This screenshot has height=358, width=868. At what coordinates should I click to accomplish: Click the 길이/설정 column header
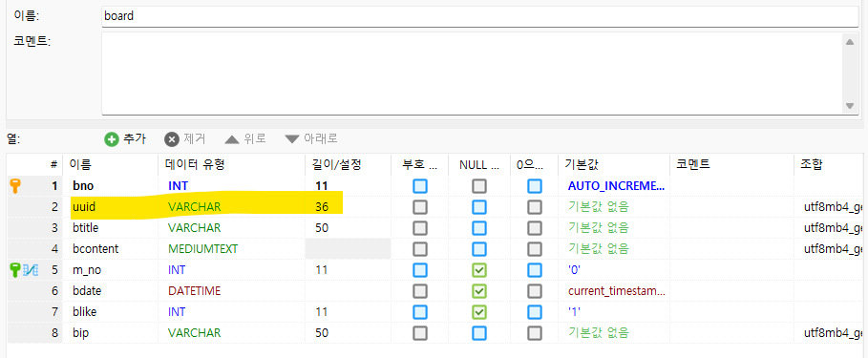[x=348, y=164]
